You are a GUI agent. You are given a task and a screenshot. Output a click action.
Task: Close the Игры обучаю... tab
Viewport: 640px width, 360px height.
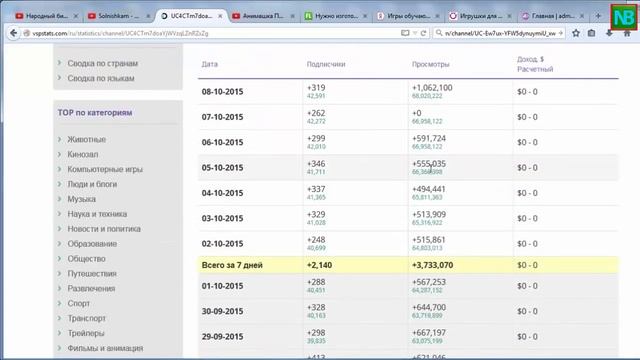[x=437, y=16]
